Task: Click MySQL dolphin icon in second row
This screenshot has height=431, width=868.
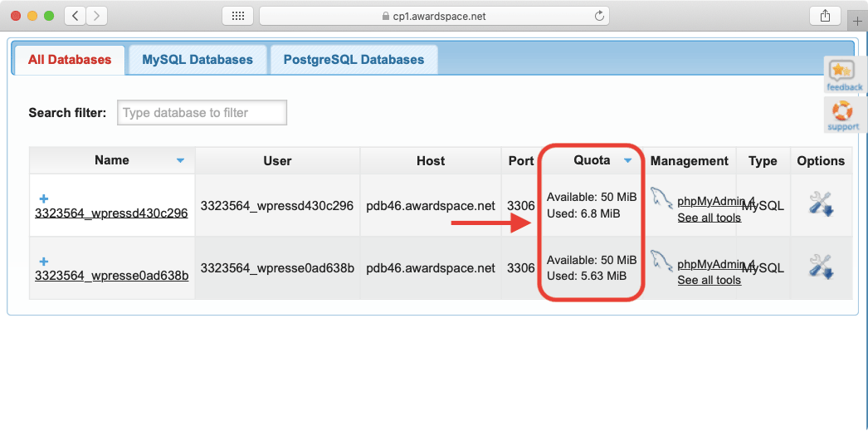Action: (661, 261)
